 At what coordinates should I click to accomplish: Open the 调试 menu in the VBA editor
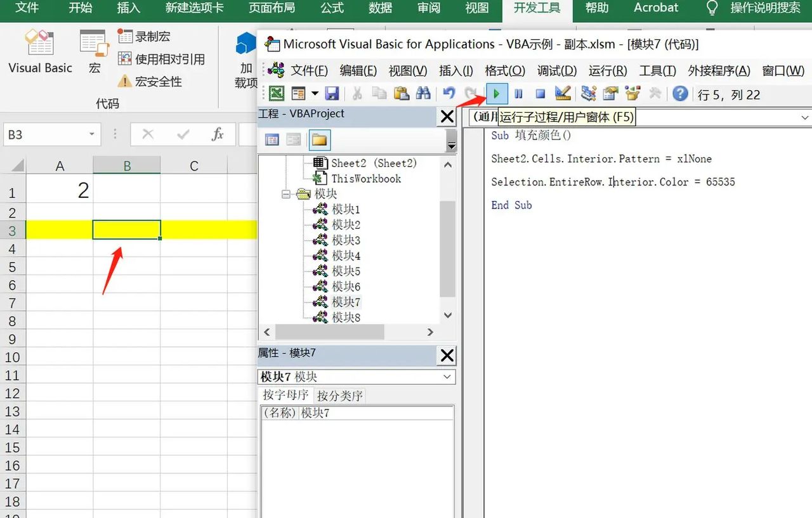click(x=556, y=71)
